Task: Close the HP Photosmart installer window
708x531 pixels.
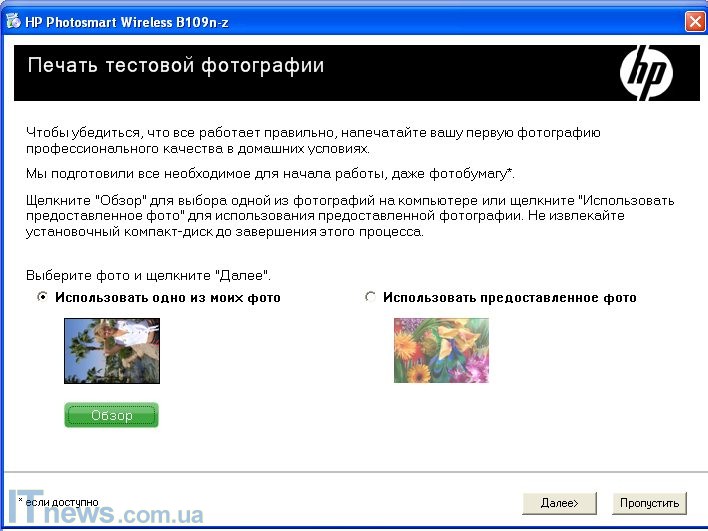Action: tap(694, 20)
